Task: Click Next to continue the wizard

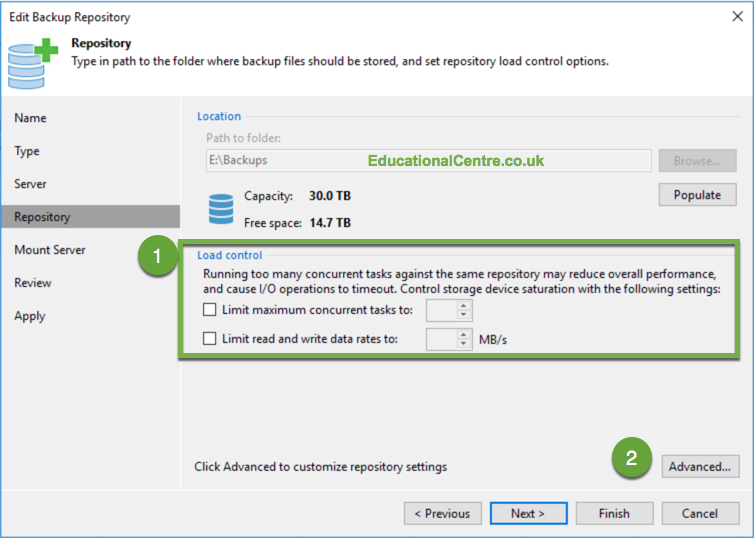Action: pyautogui.click(x=528, y=513)
